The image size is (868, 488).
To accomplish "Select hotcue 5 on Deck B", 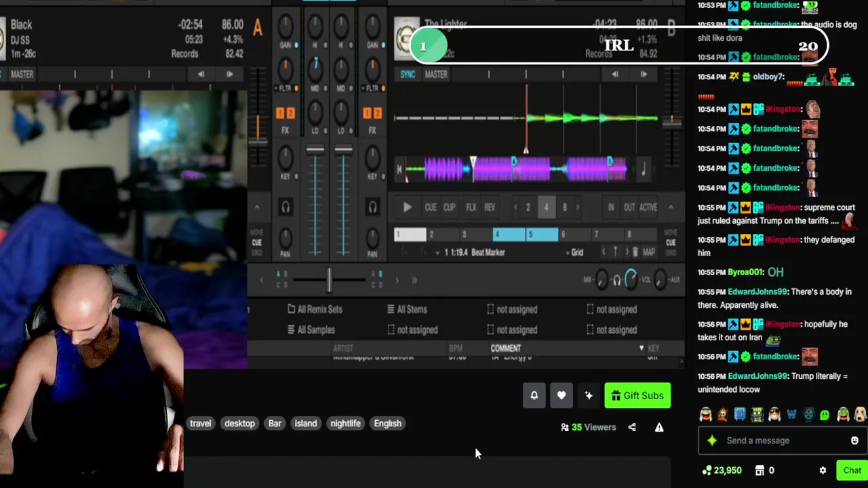I will pyautogui.click(x=542, y=235).
